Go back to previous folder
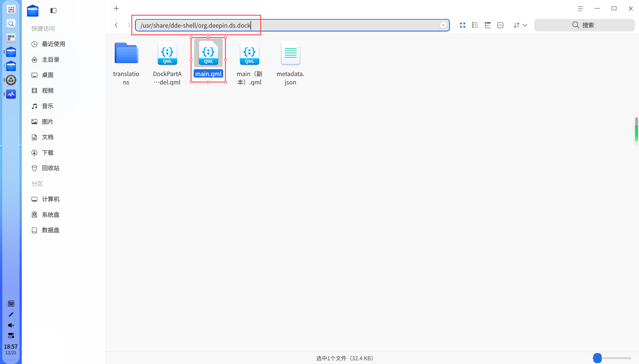Image resolution: width=639 pixels, height=364 pixels. pos(116,25)
